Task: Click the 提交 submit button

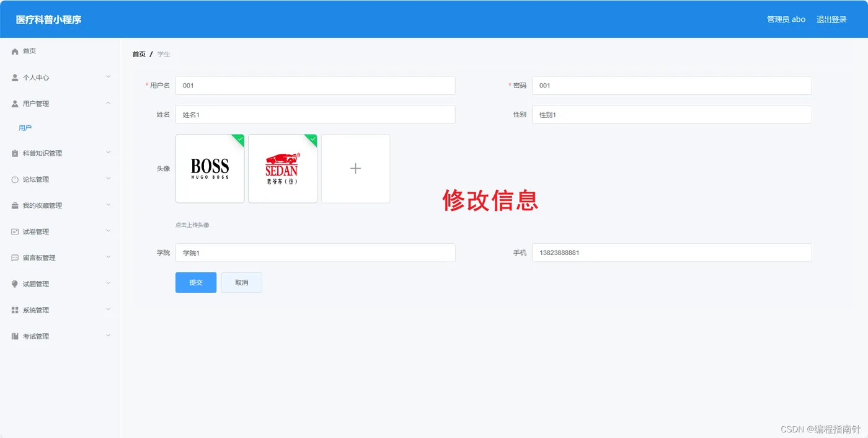Action: [196, 282]
